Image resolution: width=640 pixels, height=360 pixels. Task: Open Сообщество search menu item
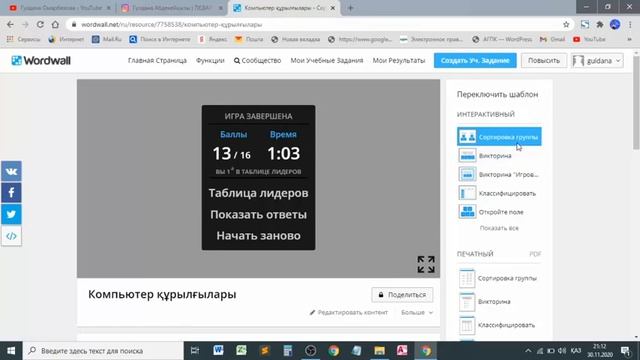(258, 60)
